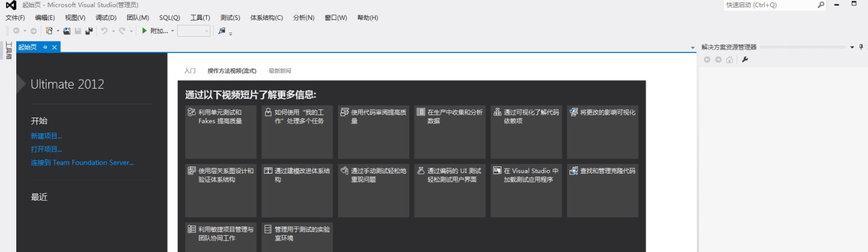Open the 窗口(W) menu
Screen dimensions: 868x252
click(336, 17)
